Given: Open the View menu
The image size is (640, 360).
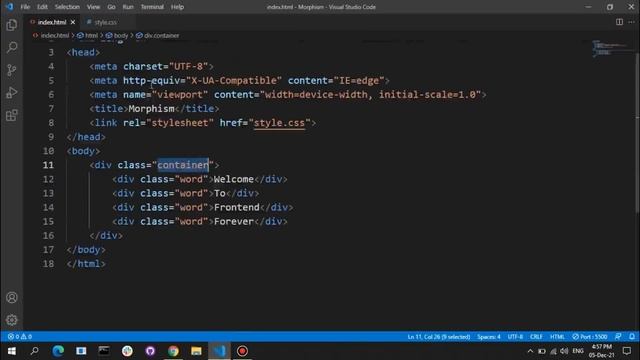Looking at the screenshot, I should point(93,7).
